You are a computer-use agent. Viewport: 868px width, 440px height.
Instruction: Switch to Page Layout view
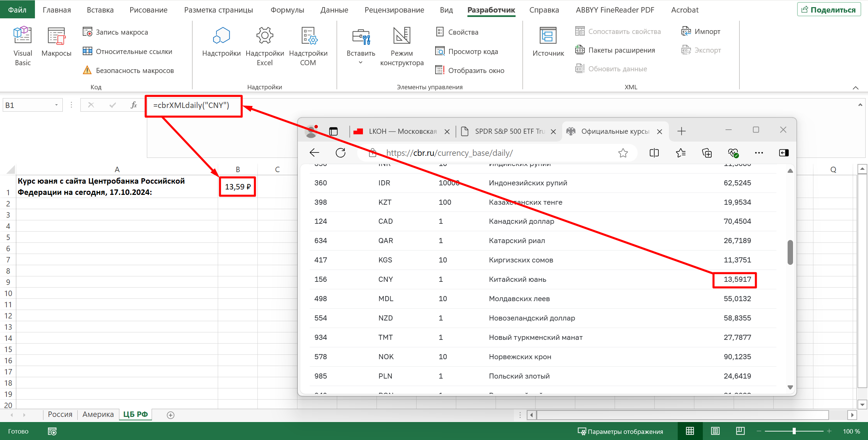(x=715, y=431)
